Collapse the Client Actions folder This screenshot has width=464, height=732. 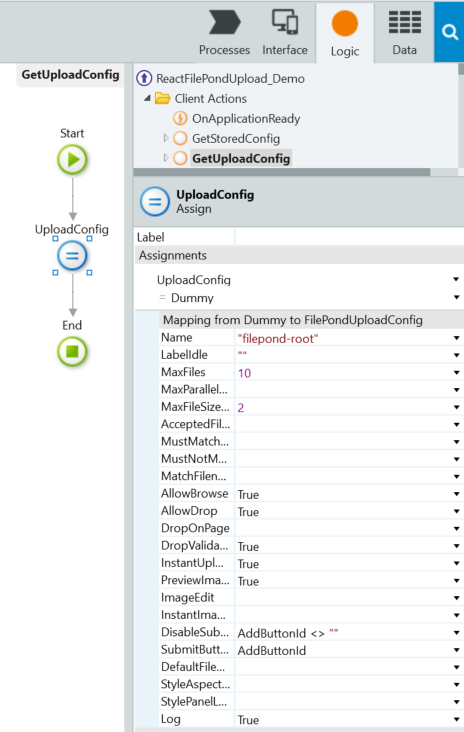(x=148, y=99)
